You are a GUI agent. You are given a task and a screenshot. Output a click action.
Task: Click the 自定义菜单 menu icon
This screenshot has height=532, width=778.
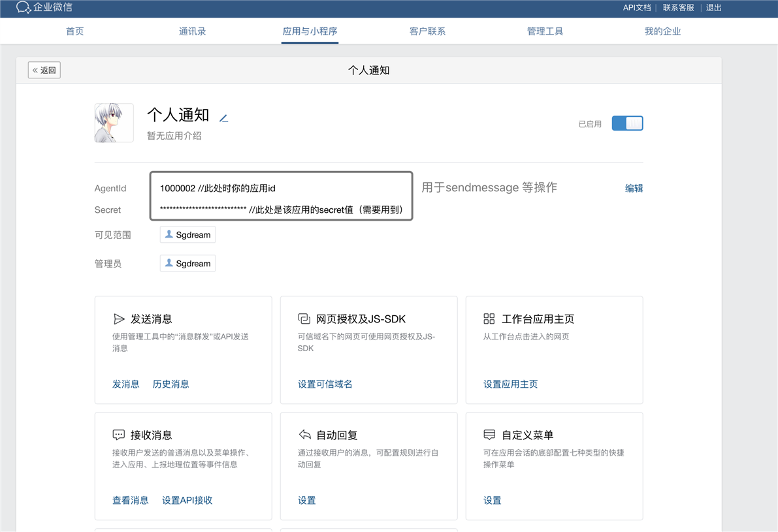pos(489,435)
